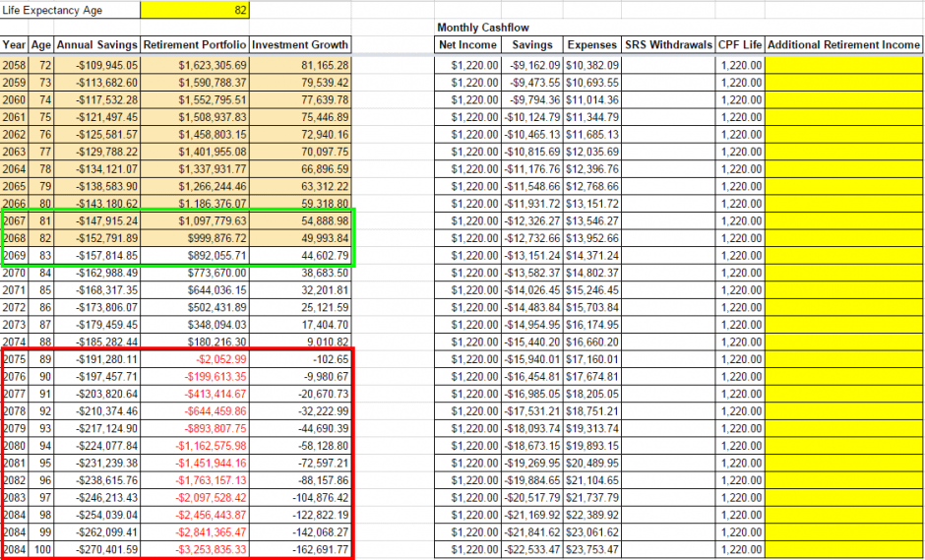Select the yellow Life Expectancy Age value cell
The width and height of the screenshot is (925, 560).
pyautogui.click(x=195, y=10)
